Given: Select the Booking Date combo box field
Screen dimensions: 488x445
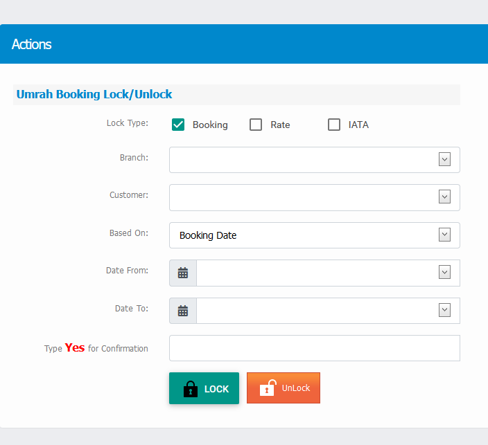Looking at the screenshot, I should (314, 235).
